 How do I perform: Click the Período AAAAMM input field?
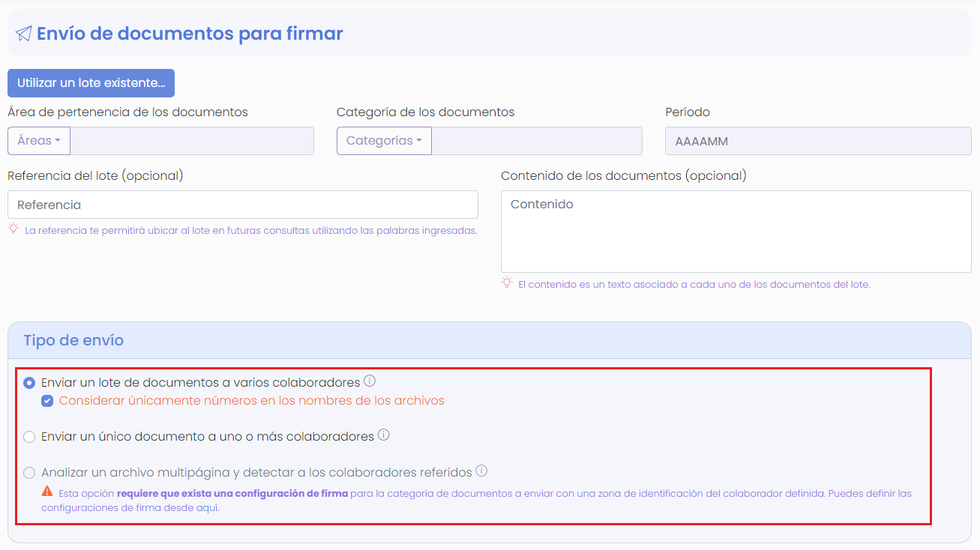pos(817,140)
